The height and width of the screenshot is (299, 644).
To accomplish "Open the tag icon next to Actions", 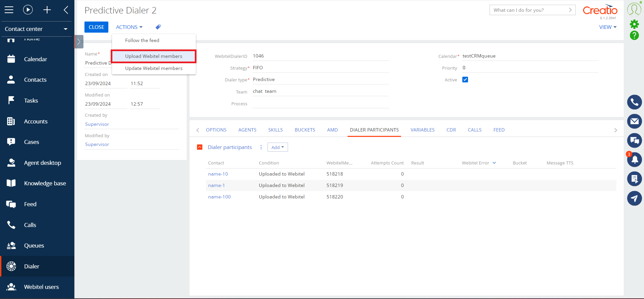I will (x=158, y=27).
